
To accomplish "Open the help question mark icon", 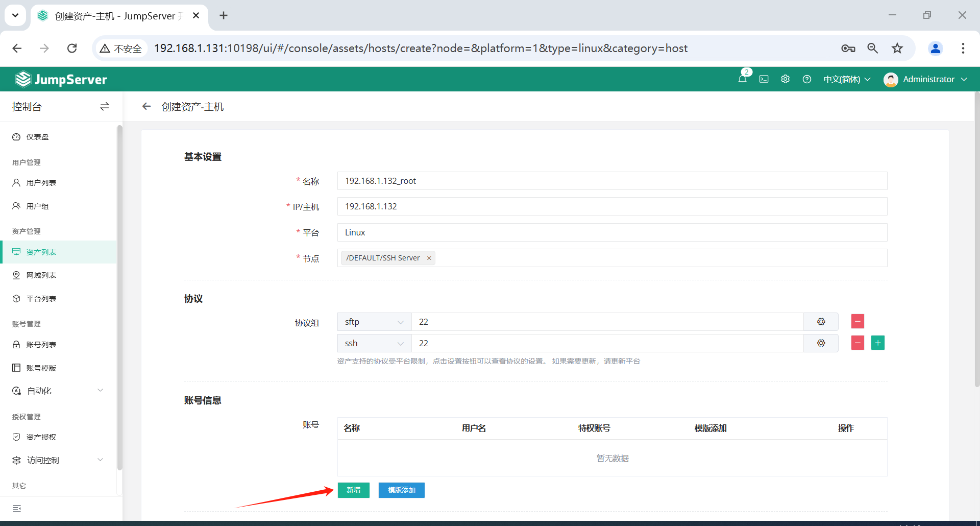I will point(806,79).
